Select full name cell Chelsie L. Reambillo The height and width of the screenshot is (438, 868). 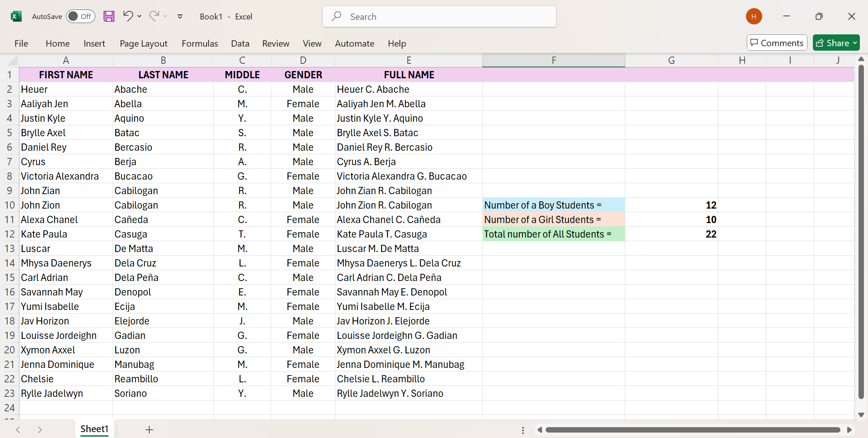(409, 379)
